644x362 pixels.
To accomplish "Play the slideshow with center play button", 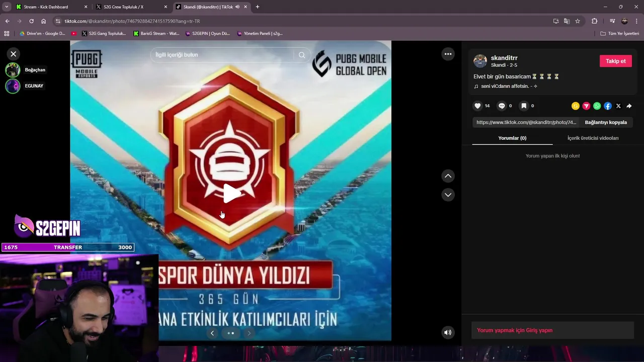I will [231, 194].
